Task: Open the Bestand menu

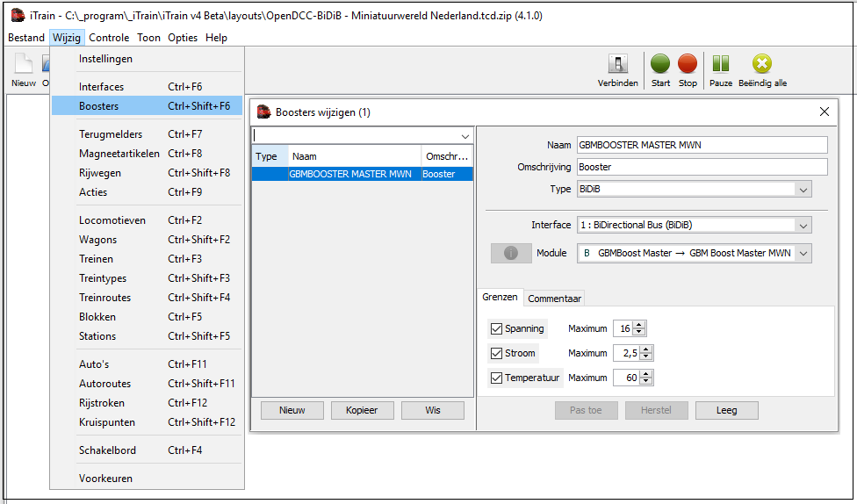Action: 26,38
